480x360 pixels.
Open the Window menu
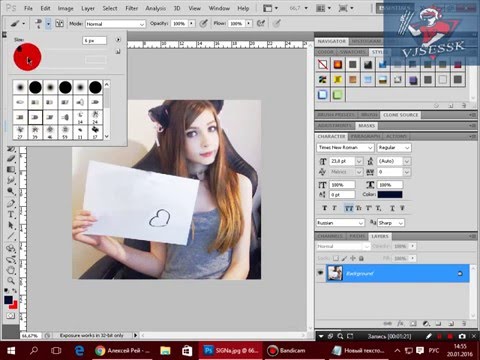[x=219, y=8]
